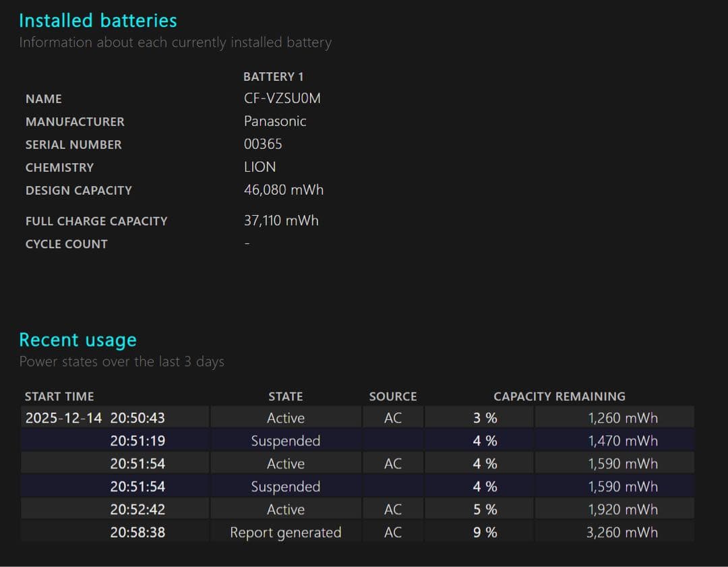Select the Report generated state cell

point(285,533)
